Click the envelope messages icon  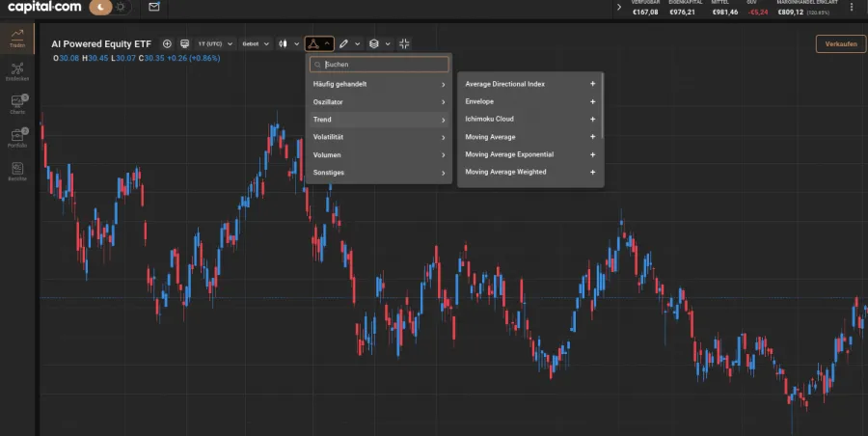(154, 7)
